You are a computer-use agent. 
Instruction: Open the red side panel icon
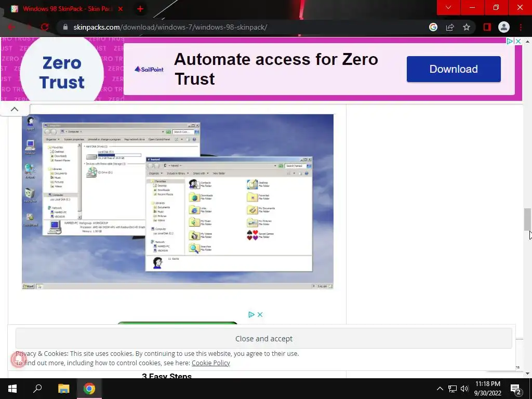(x=487, y=27)
